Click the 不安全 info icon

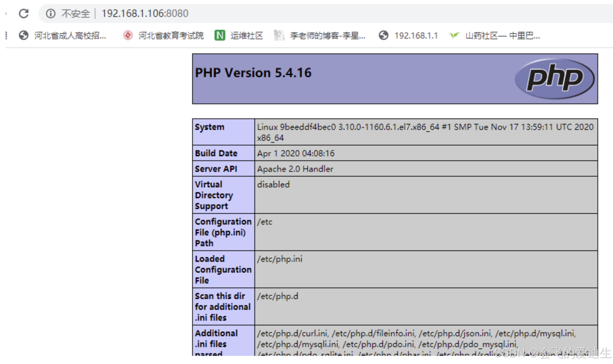coord(50,14)
